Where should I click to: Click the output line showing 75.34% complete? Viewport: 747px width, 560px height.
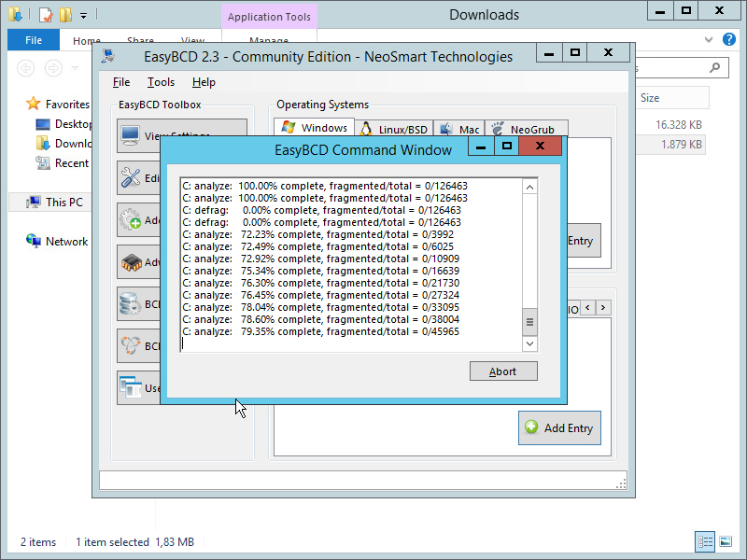pyautogui.click(x=320, y=271)
